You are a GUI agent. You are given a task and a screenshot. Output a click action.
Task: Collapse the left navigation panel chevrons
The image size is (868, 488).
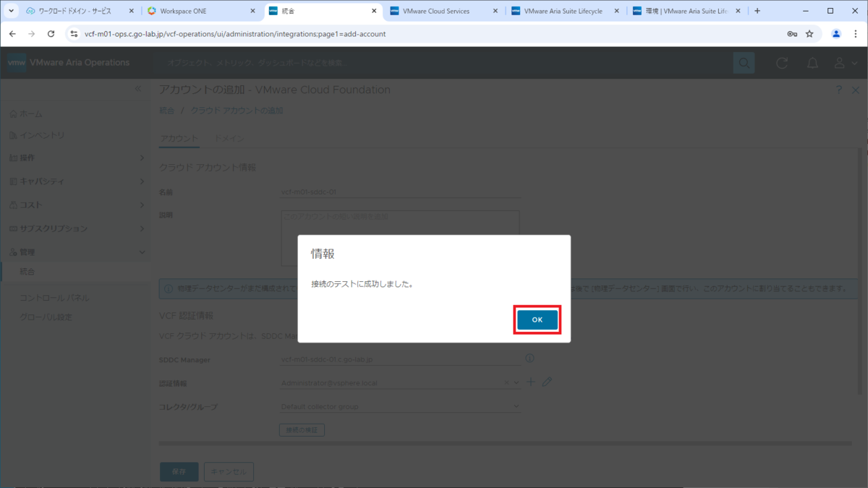pyautogui.click(x=139, y=88)
